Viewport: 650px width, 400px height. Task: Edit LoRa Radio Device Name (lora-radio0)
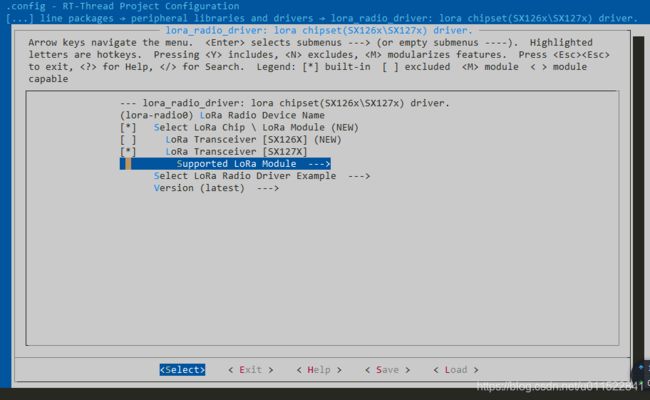click(x=222, y=115)
